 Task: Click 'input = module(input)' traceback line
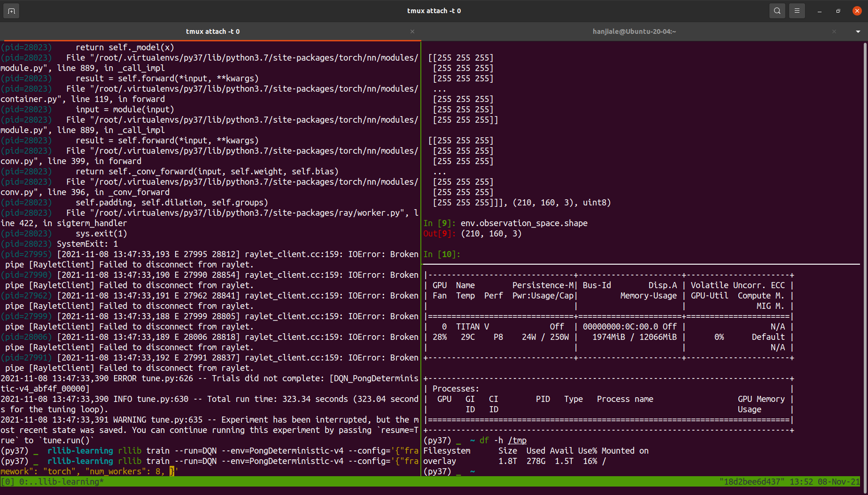pos(125,110)
